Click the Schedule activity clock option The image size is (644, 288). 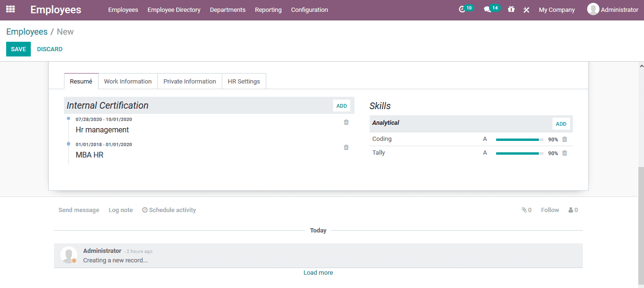click(x=169, y=209)
